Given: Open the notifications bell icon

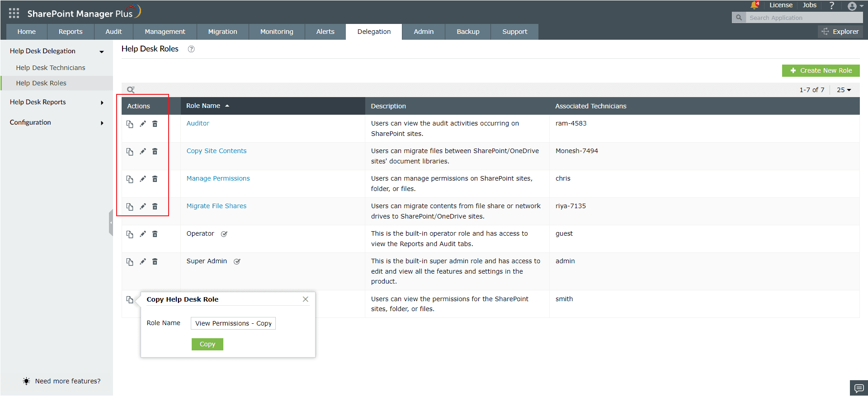Looking at the screenshot, I should coord(754,5).
